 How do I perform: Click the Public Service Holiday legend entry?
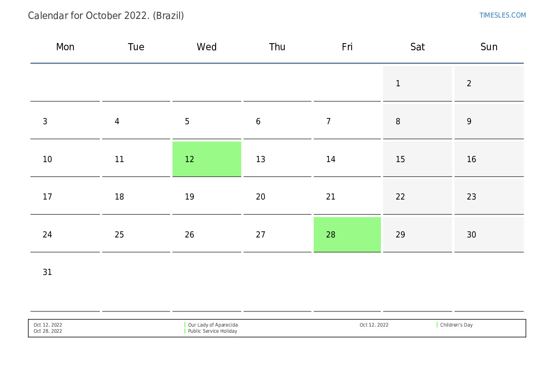pyautogui.click(x=212, y=331)
